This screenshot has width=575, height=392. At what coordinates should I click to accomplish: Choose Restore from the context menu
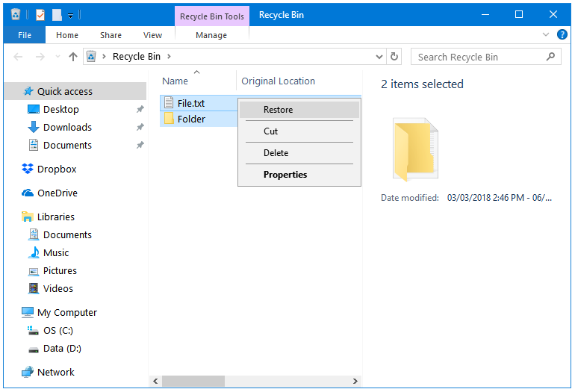[x=299, y=110]
